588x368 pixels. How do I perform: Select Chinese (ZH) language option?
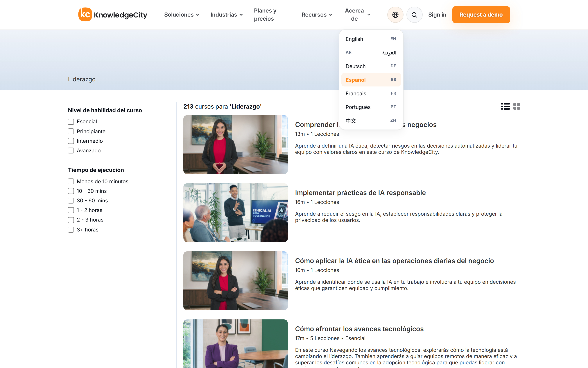[x=371, y=121]
